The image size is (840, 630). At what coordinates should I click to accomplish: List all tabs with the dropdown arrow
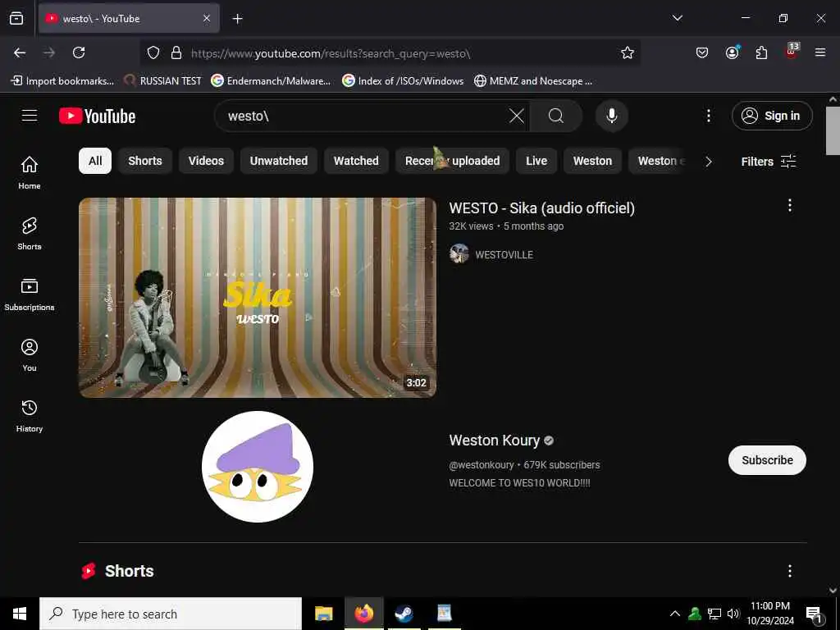pos(677,18)
